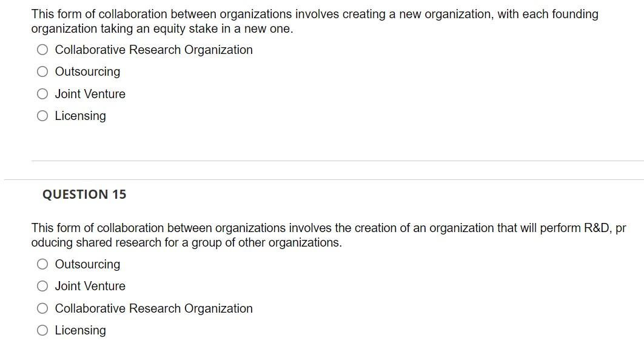Select Collaborative Research Organization under Question 15
The width and height of the screenshot is (644, 349).
point(42,308)
